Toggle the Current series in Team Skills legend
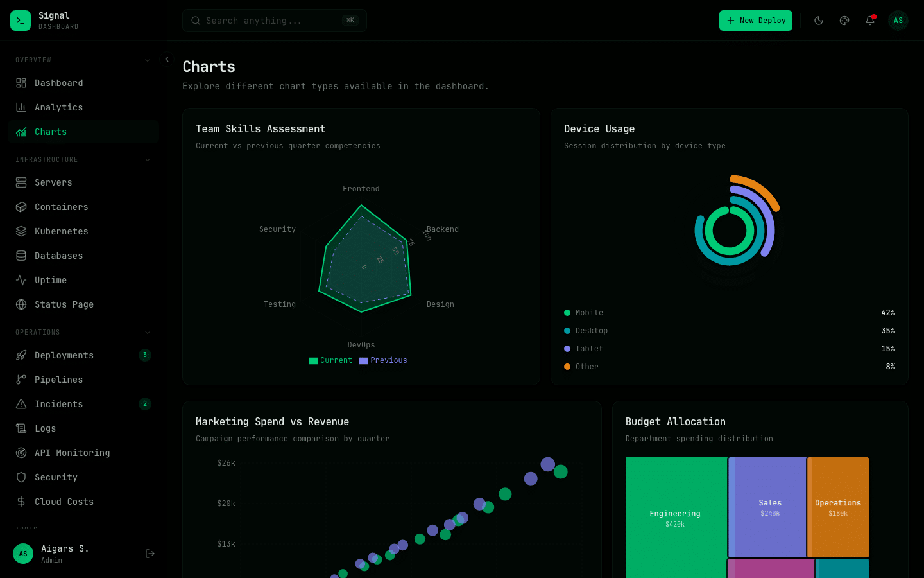The width and height of the screenshot is (924, 578). point(330,360)
